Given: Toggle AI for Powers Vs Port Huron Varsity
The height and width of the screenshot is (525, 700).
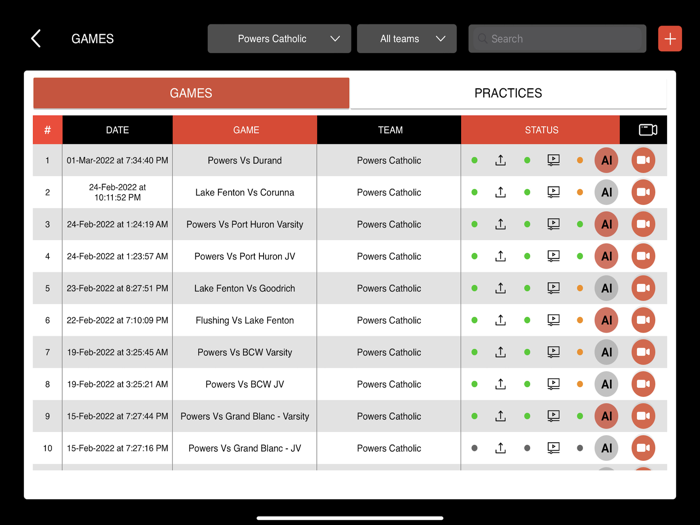Looking at the screenshot, I should (x=606, y=224).
